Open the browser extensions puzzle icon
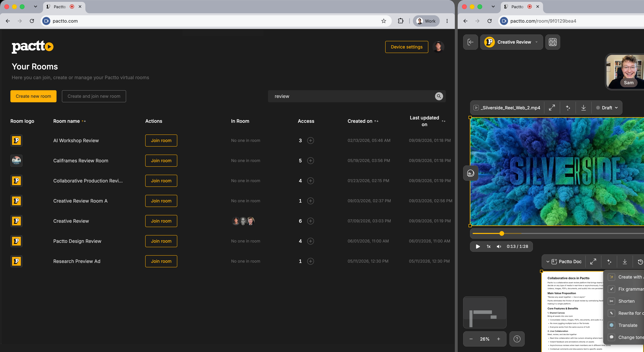 [x=400, y=21]
